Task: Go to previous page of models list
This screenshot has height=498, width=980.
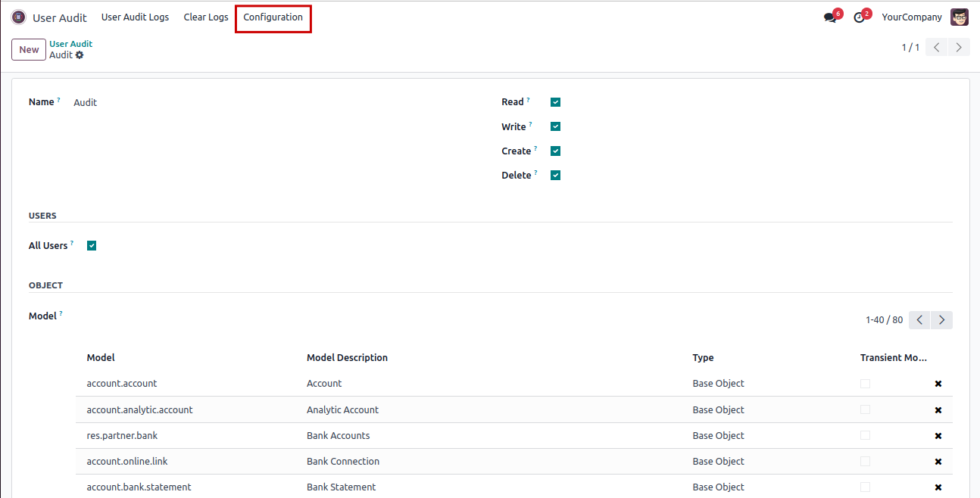Action: (919, 320)
